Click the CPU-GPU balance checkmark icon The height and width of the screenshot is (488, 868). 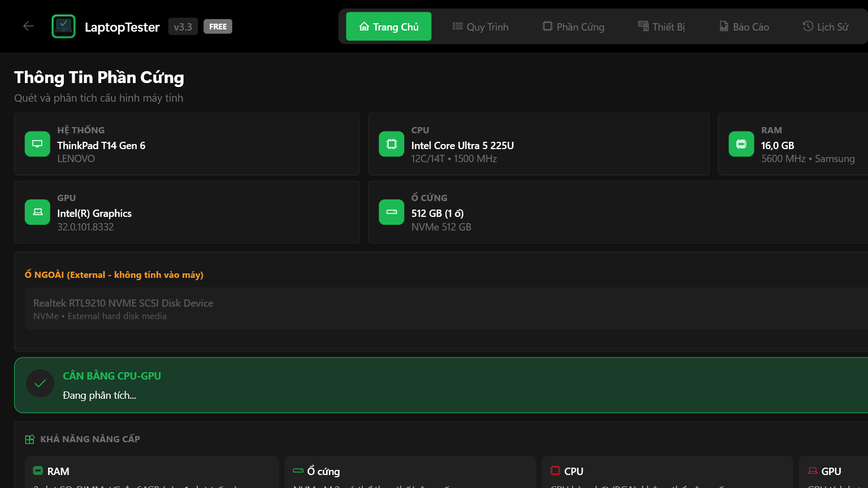(40, 384)
